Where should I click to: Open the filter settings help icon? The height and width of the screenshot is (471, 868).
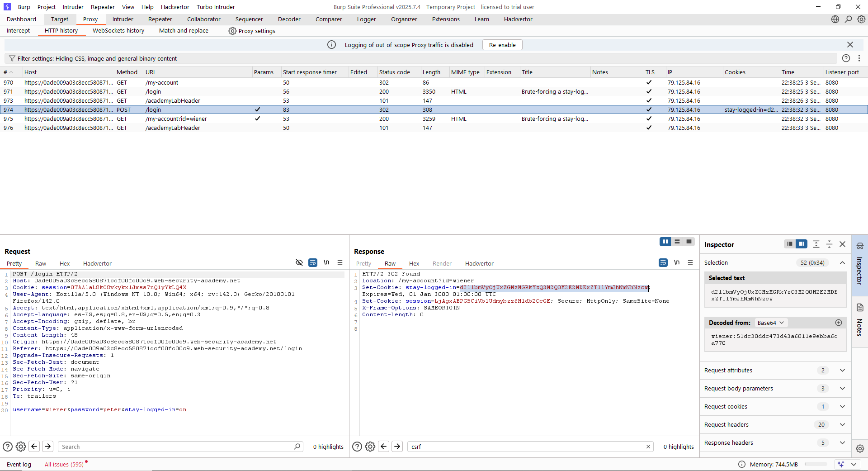tap(846, 58)
